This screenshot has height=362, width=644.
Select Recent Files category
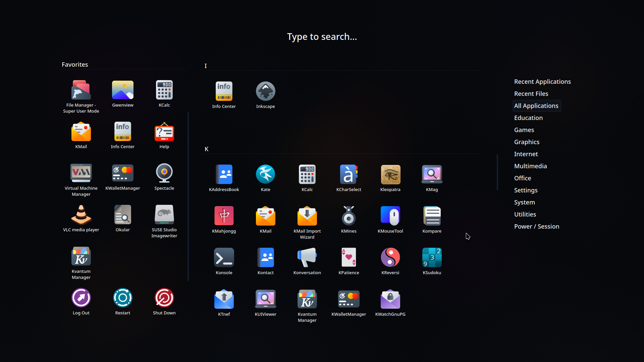(531, 94)
